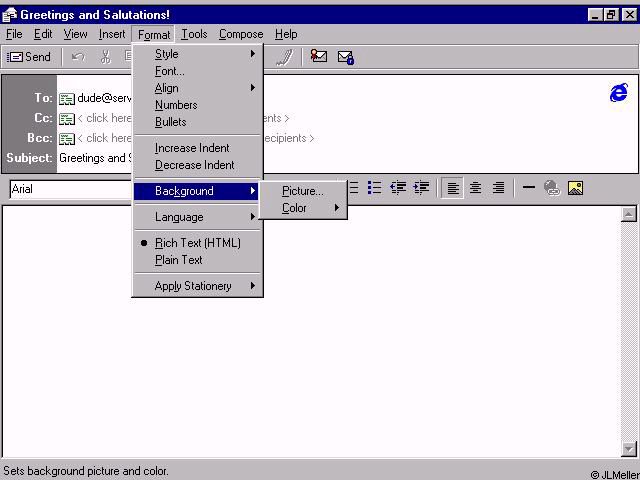The height and width of the screenshot is (480, 640).
Task: Insert a horizontal line via toolbar icon
Action: pyautogui.click(x=529, y=188)
